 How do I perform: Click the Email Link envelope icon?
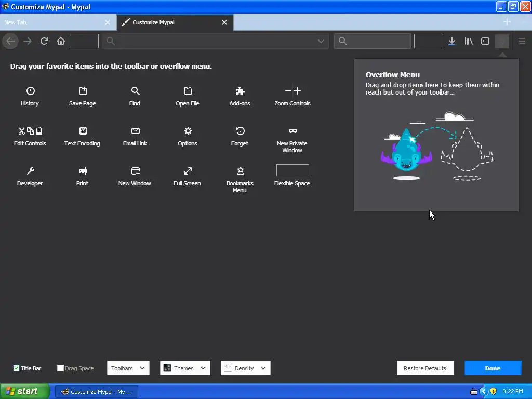tap(136, 131)
